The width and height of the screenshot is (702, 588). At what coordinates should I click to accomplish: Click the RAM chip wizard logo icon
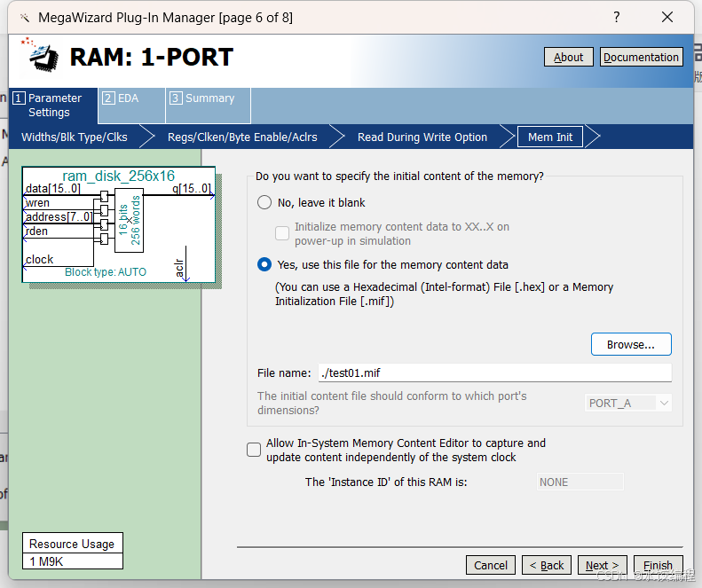pyautogui.click(x=40, y=55)
